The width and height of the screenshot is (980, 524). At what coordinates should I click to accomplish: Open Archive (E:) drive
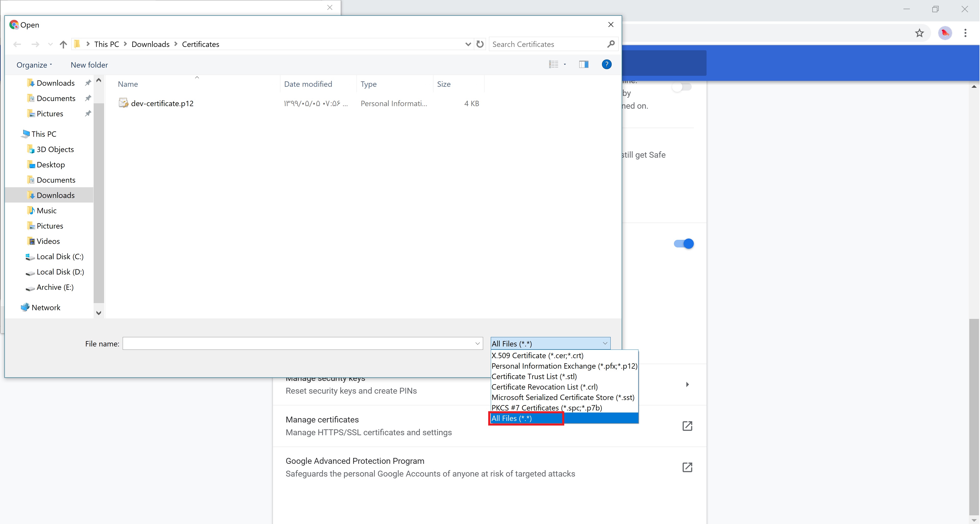[55, 287]
